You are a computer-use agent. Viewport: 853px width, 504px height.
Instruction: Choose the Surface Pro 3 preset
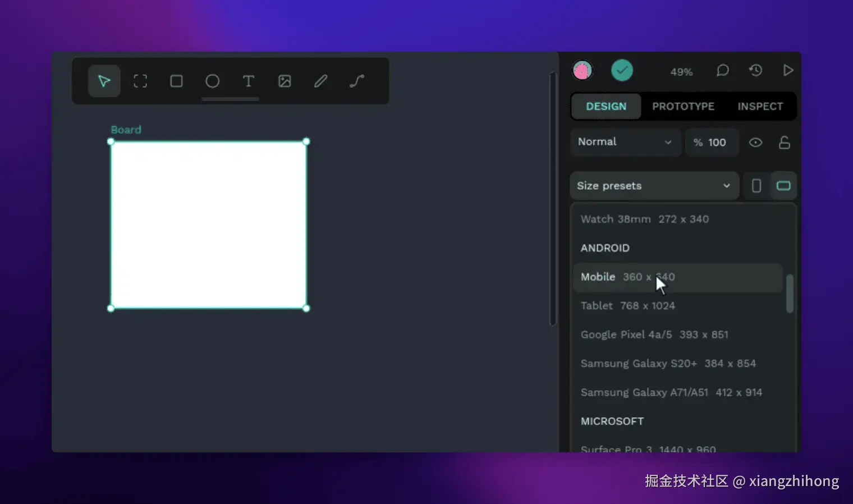(x=678, y=448)
